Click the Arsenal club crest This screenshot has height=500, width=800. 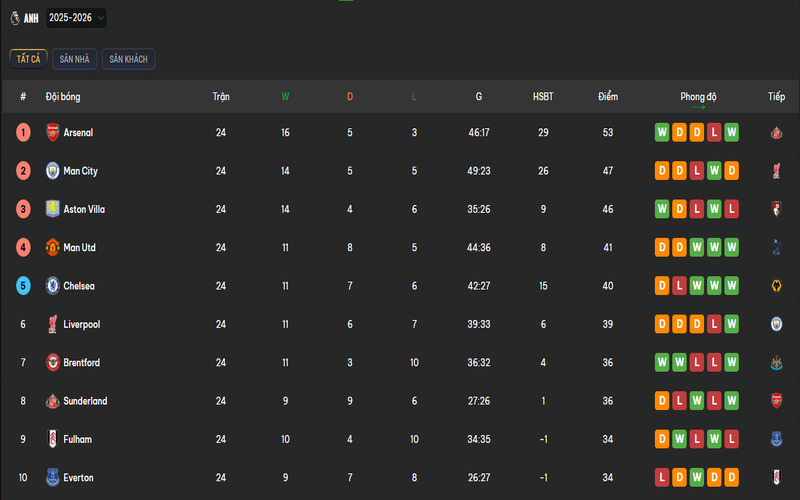[53, 132]
